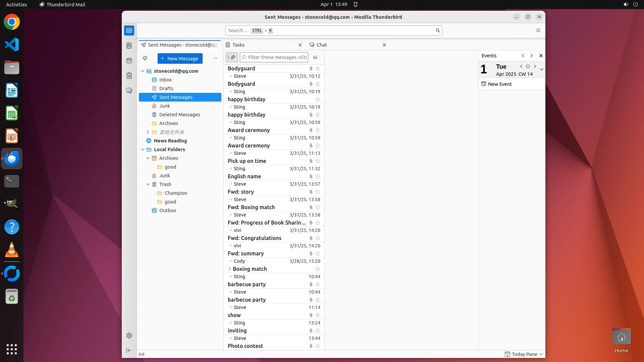Expand the Boxing match message thread
The width and height of the screenshot is (644, 362).
coord(230,269)
